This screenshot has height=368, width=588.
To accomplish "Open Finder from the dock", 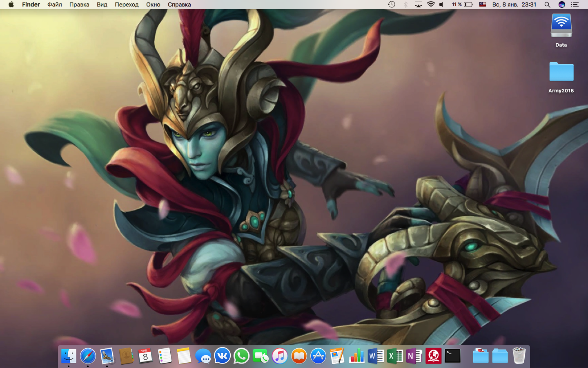I will pyautogui.click(x=69, y=356).
